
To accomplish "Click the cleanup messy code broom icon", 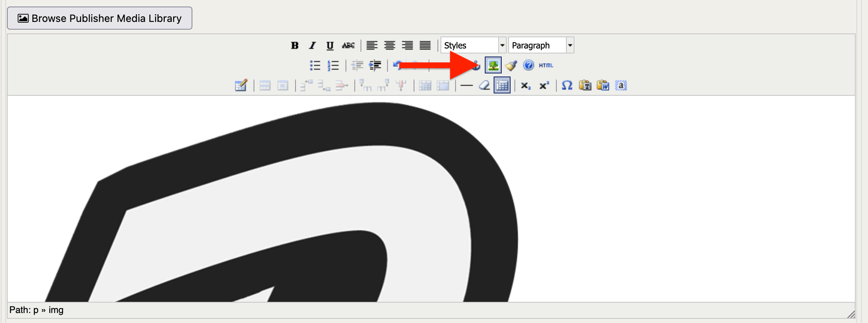I will 511,65.
